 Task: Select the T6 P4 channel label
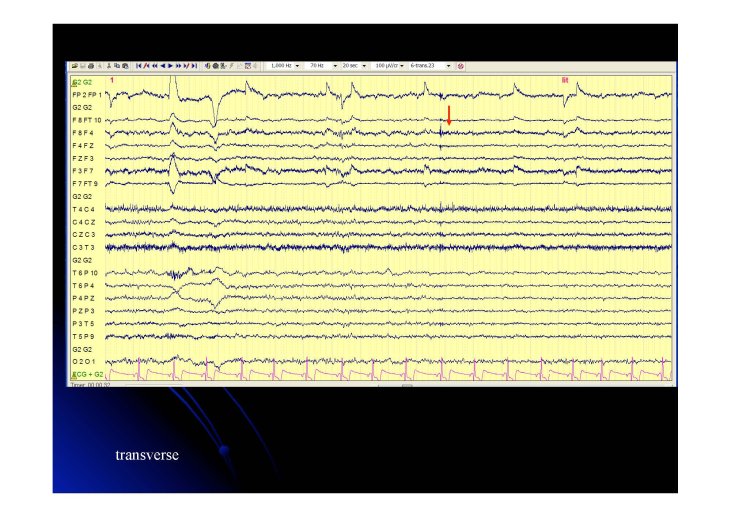click(83, 285)
